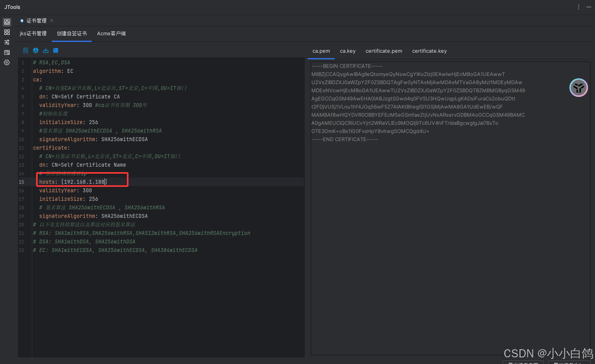Open the sliders adjustment sidebar icon
The image size is (595, 364).
(7, 42)
